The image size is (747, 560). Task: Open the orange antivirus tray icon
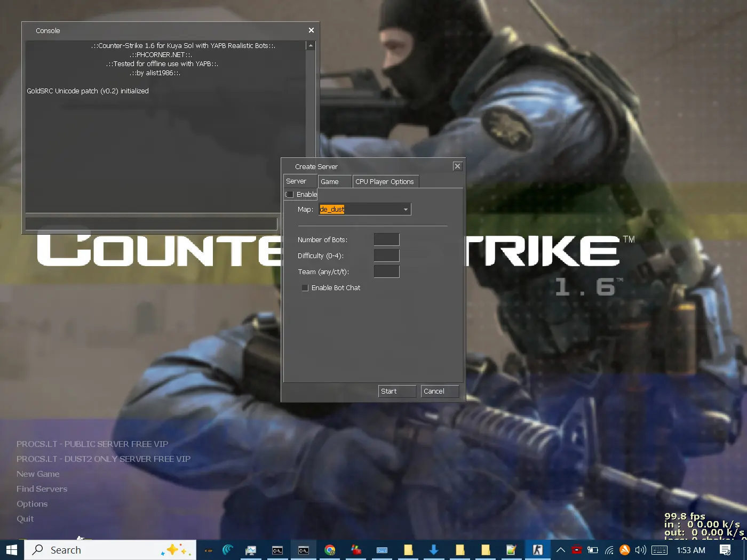625,550
